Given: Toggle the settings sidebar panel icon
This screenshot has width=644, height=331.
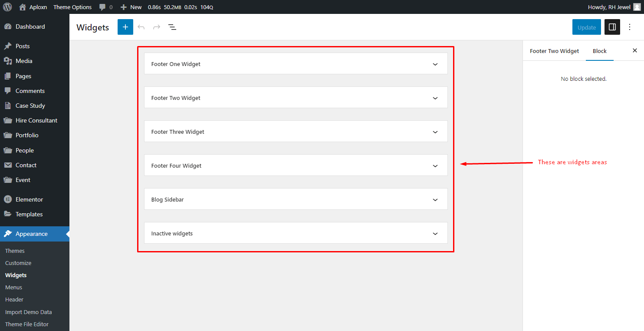Looking at the screenshot, I should coord(612,27).
